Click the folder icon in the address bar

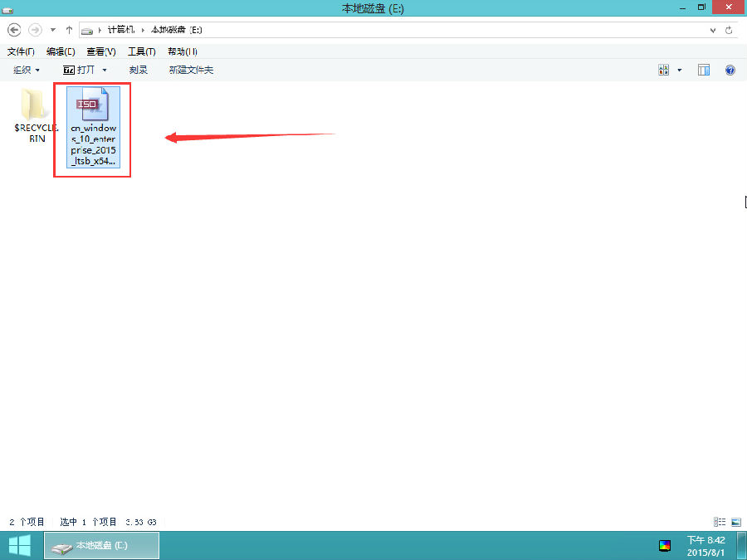point(86,30)
